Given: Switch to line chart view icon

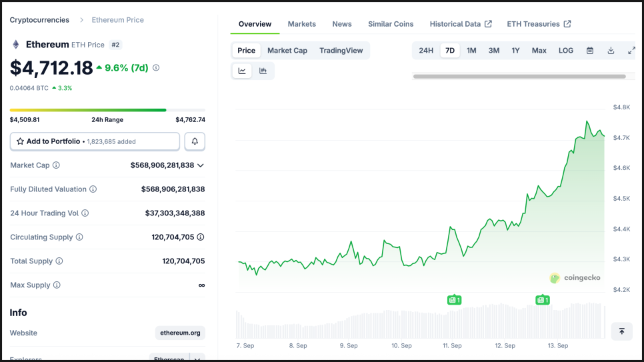Looking at the screenshot, I should click(x=242, y=71).
